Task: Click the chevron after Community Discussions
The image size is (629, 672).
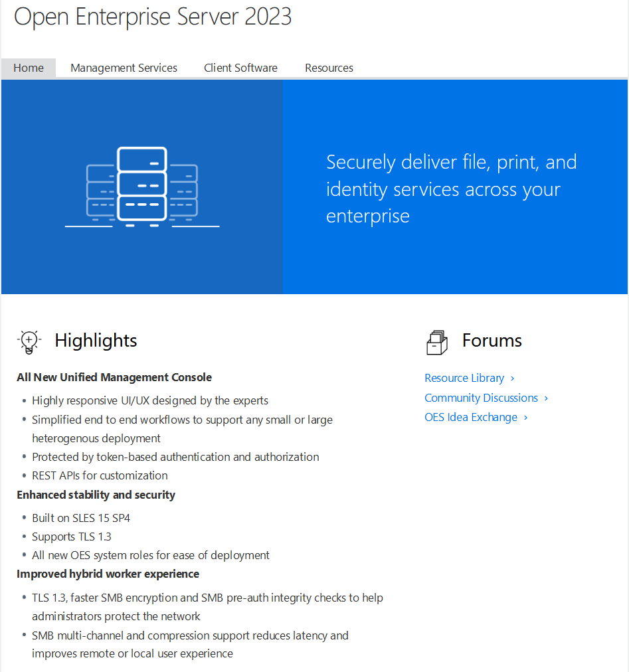Action: (x=546, y=398)
